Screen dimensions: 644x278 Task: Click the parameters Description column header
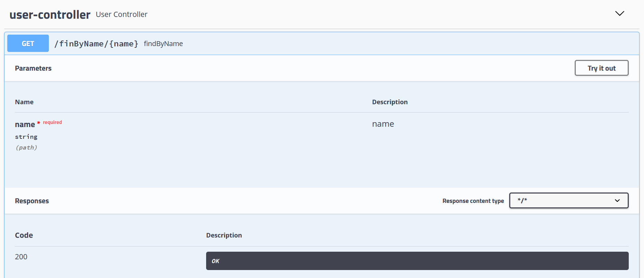[x=390, y=102]
